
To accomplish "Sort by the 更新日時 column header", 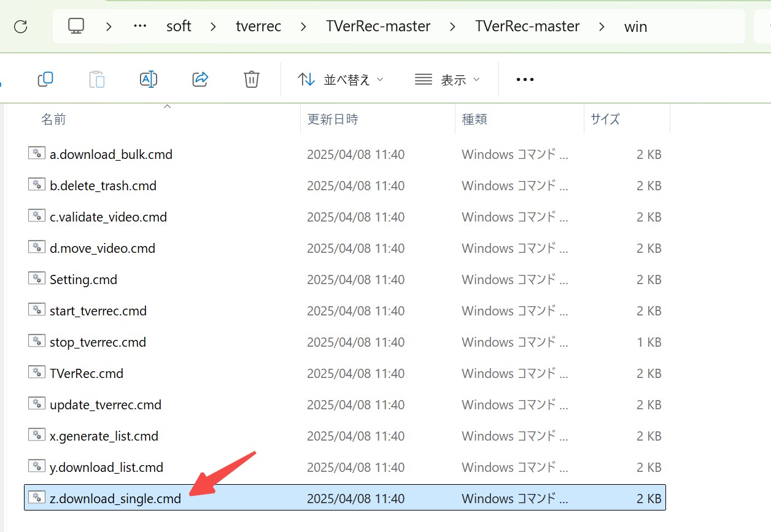I will 332,119.
